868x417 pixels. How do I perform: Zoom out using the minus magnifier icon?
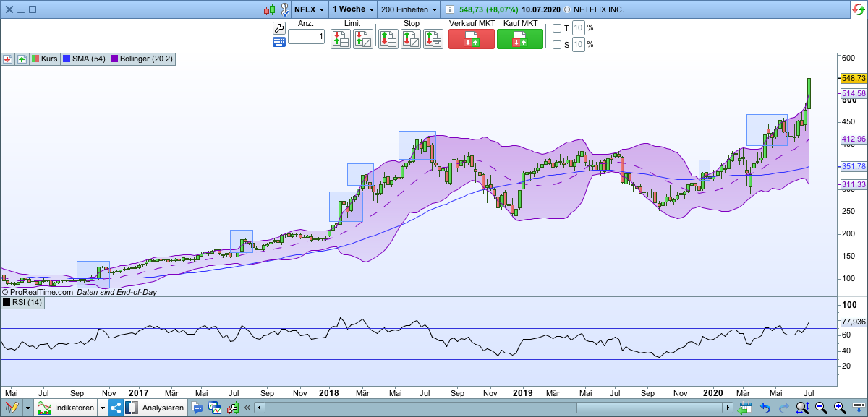(820, 407)
